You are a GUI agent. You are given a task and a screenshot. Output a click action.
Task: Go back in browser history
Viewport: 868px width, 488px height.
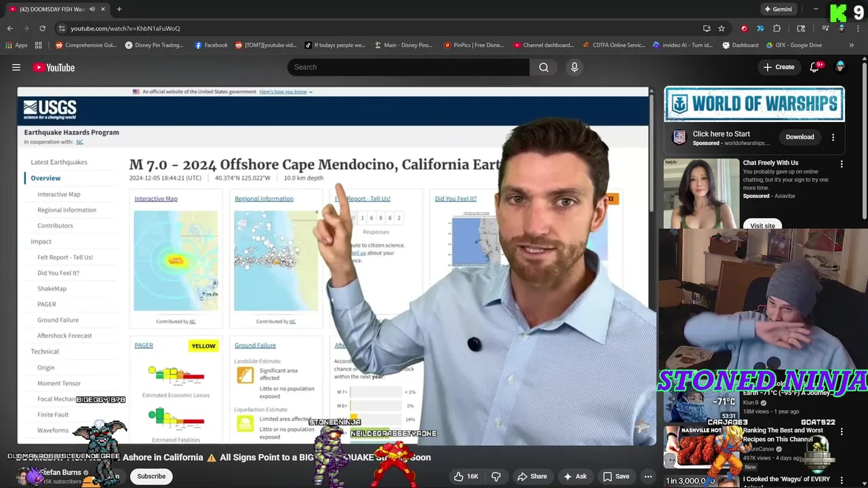click(9, 28)
